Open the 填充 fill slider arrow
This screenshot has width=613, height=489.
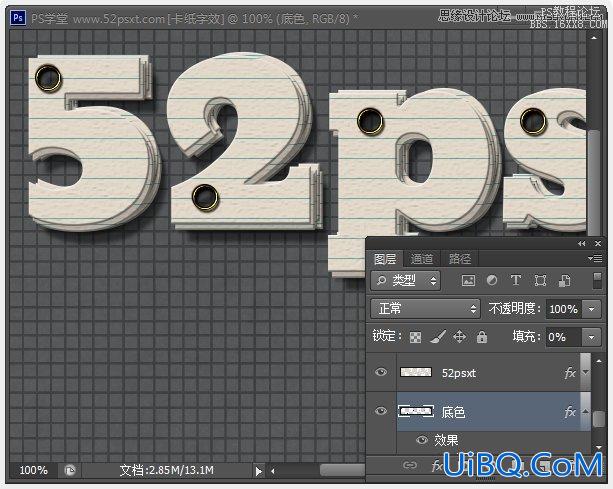coord(591,337)
